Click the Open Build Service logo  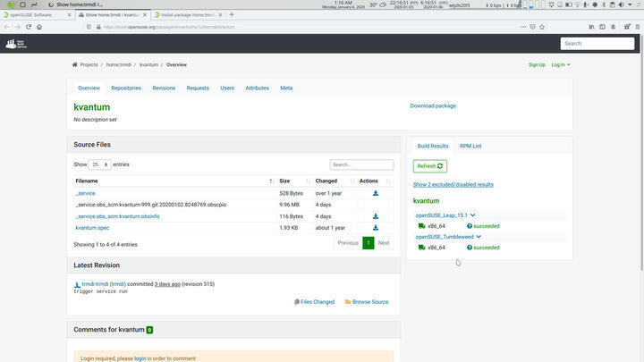(16, 44)
